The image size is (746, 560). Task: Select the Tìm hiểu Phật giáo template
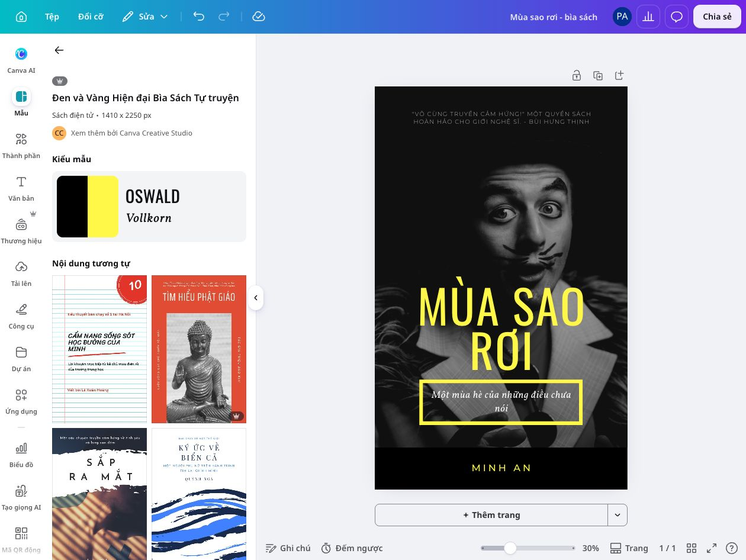coord(199,349)
